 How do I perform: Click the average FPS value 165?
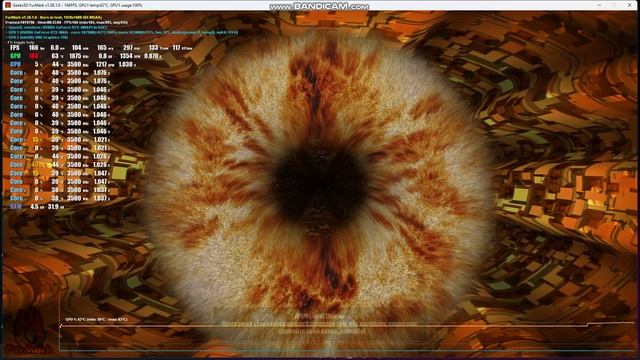click(102, 48)
